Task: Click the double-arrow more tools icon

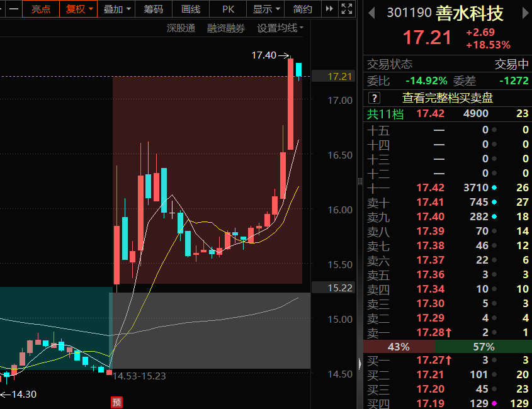Action: [329, 9]
